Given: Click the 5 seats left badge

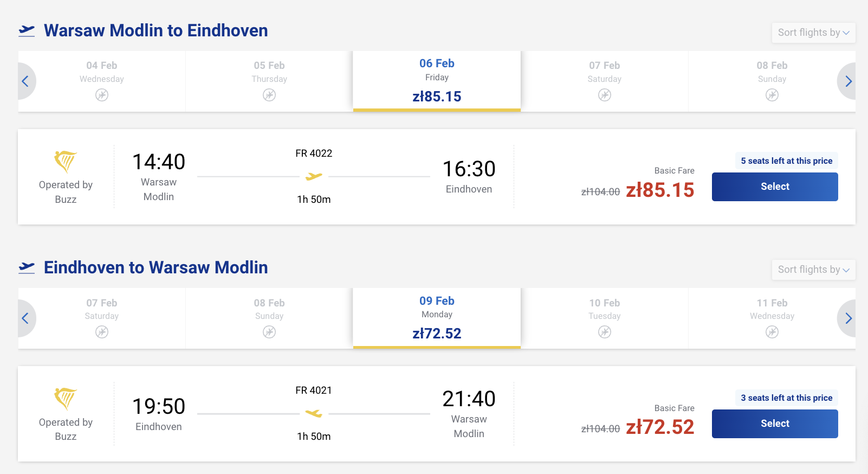Looking at the screenshot, I should click(786, 161).
